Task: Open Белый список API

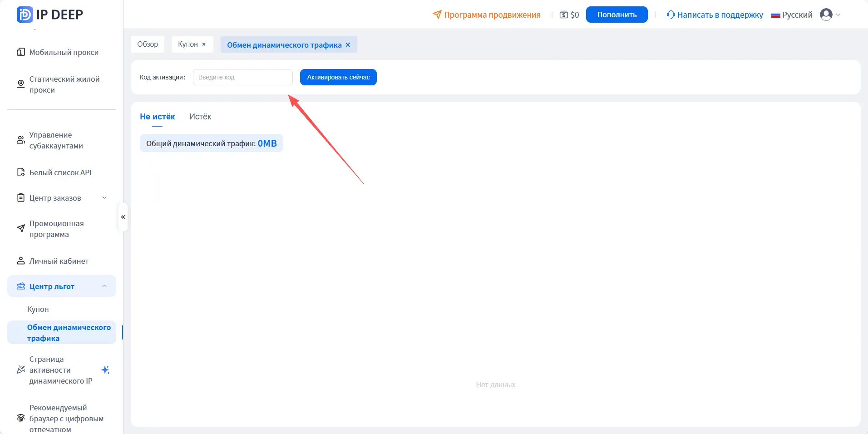Action: (62, 173)
